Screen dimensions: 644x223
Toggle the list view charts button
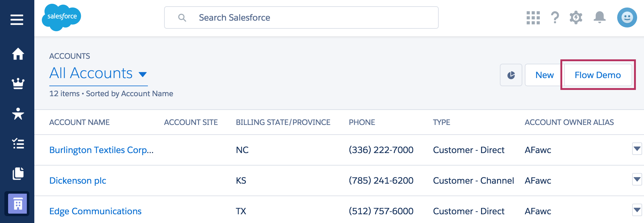pos(511,75)
